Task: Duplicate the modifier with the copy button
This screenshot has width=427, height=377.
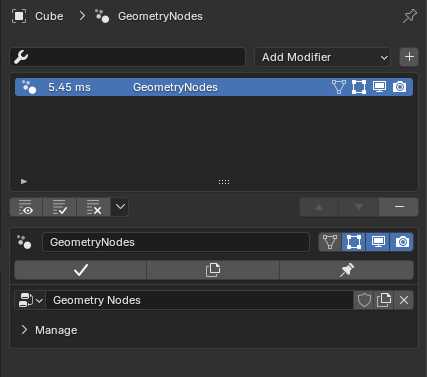Action: (x=213, y=270)
